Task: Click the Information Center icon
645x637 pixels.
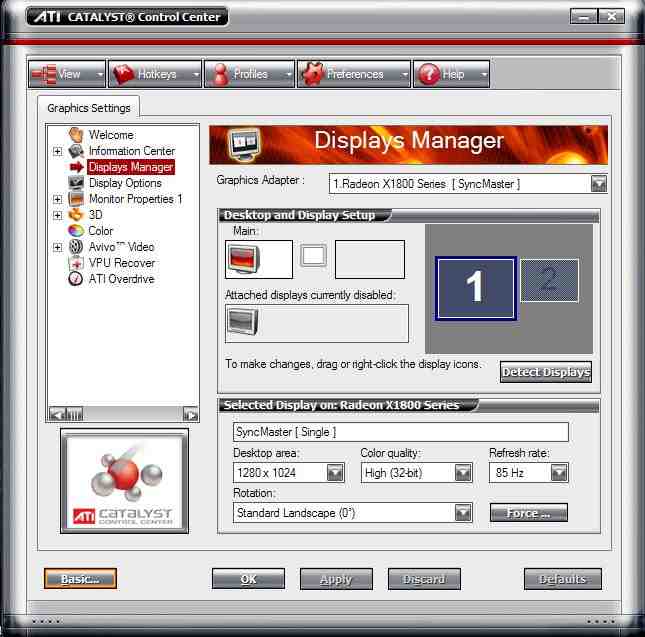Action: click(76, 151)
